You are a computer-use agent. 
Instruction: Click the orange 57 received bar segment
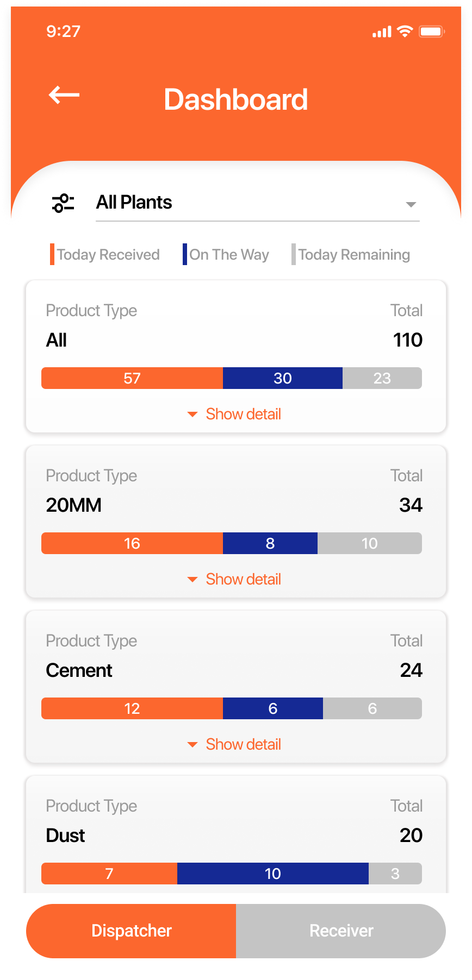click(x=132, y=378)
